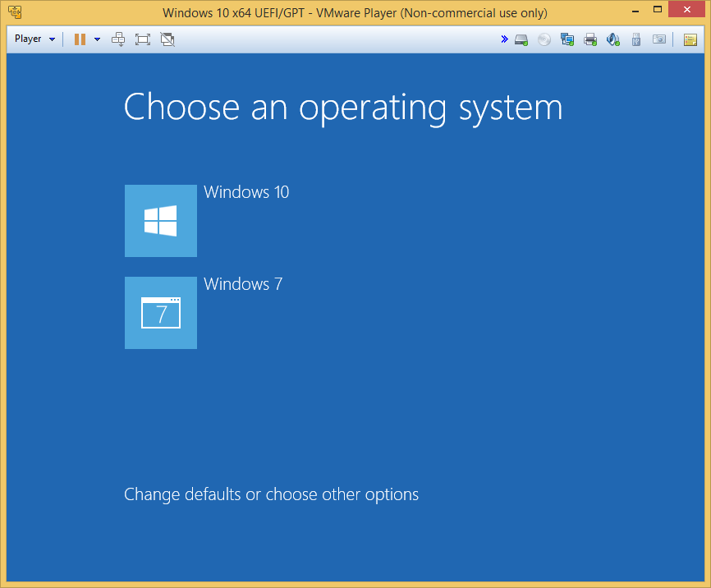
Task: Open the network adapter settings
Action: coord(567,39)
